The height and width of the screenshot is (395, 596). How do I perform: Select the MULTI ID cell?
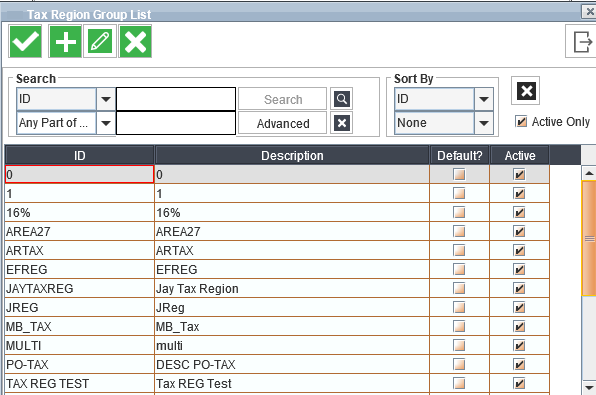[79, 345]
